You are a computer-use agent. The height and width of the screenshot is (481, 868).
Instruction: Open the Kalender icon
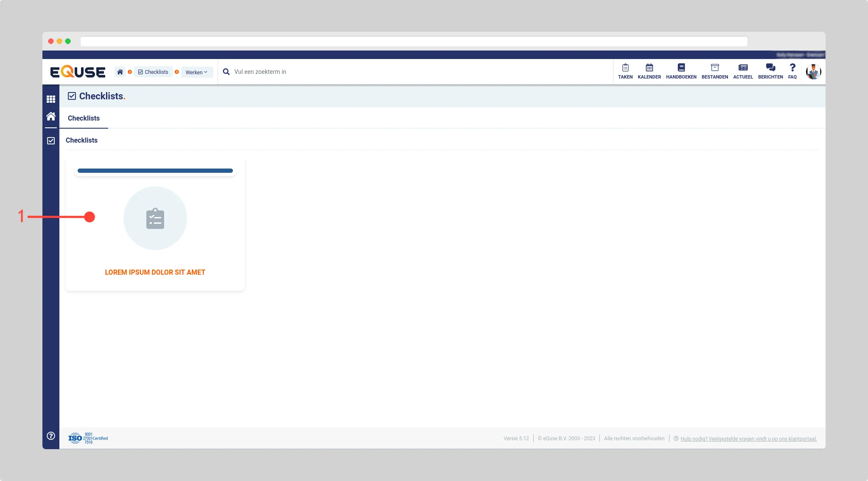(649, 71)
